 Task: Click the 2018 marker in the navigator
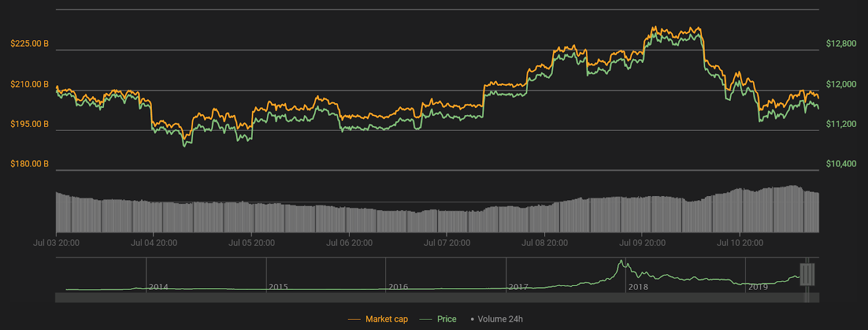(x=638, y=287)
